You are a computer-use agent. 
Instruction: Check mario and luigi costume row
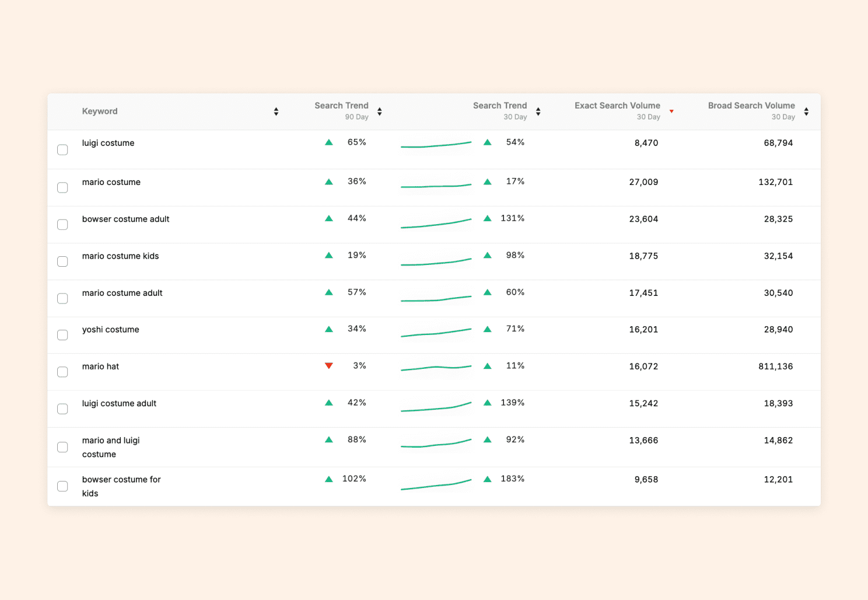(62, 447)
